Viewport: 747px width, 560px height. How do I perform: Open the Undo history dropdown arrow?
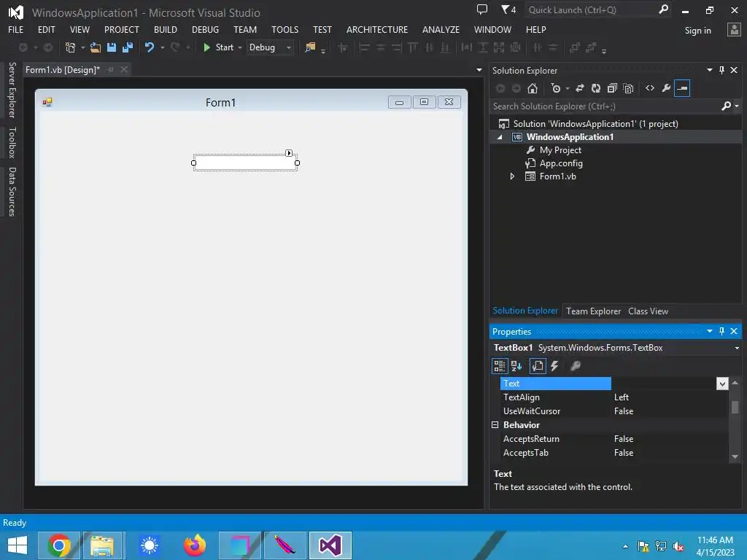point(163,47)
